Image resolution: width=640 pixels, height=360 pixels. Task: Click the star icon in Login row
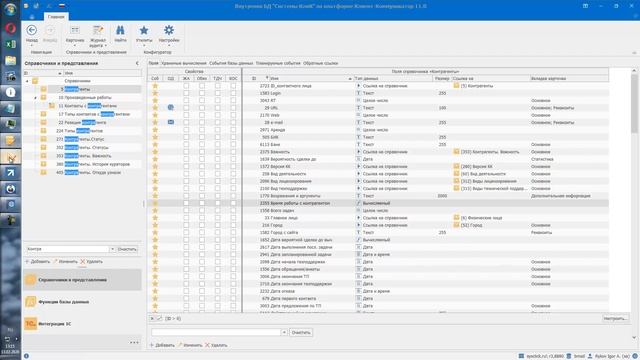pyautogui.click(x=155, y=93)
